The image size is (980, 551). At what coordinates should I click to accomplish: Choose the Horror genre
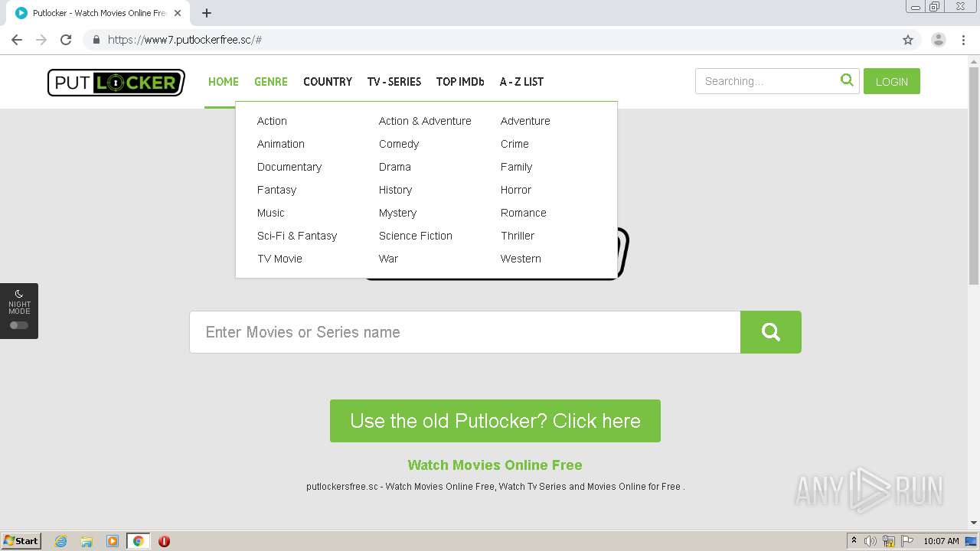[x=516, y=190]
